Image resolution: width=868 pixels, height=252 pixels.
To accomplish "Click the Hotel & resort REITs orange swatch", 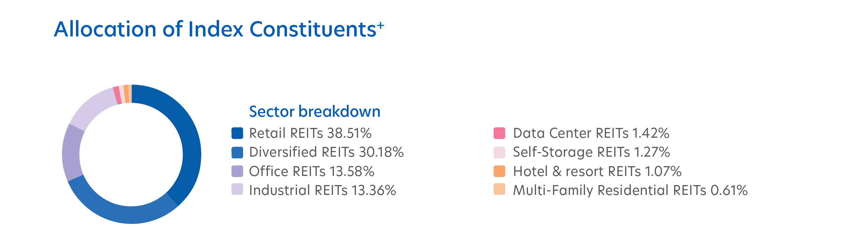I will pos(499,171).
